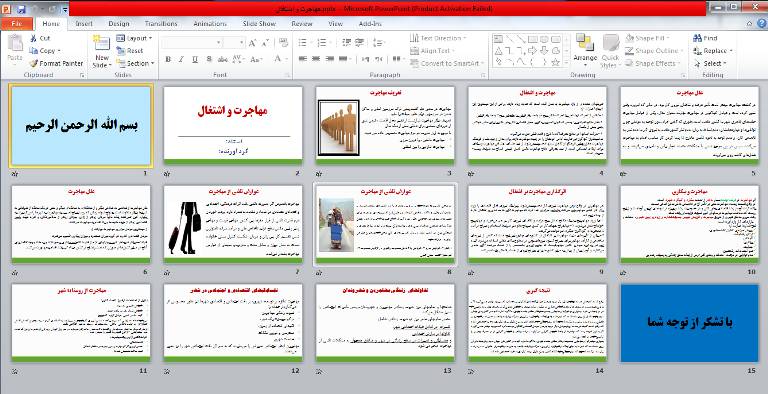Toggle Bold formatting
This screenshot has height=394, width=768.
(168, 59)
